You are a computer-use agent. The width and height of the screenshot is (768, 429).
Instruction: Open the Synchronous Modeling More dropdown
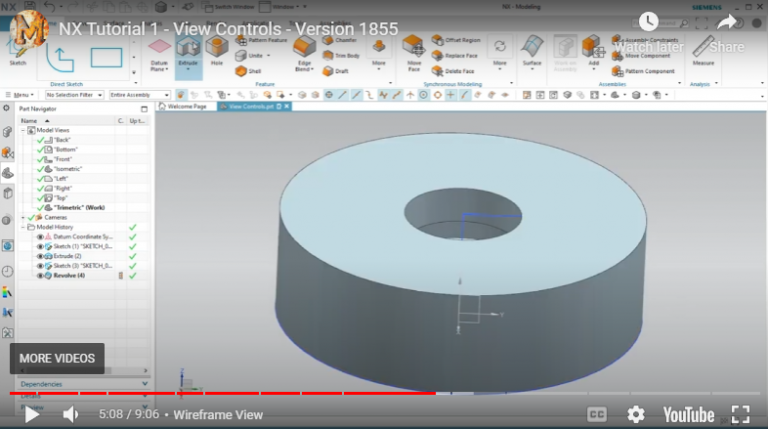pos(500,53)
